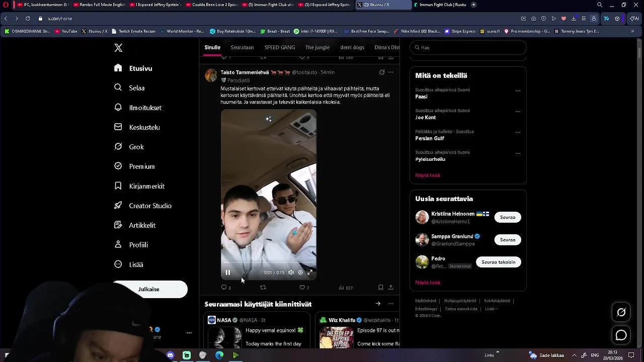
Task: Share Taisto Tammenlehvä's post
Action: pyautogui.click(x=391, y=288)
